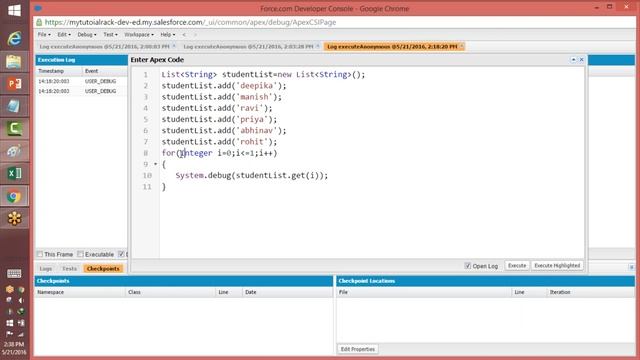The height and width of the screenshot is (360, 640).
Task: Toggle the checked filter after Executable
Action: pos(121,254)
